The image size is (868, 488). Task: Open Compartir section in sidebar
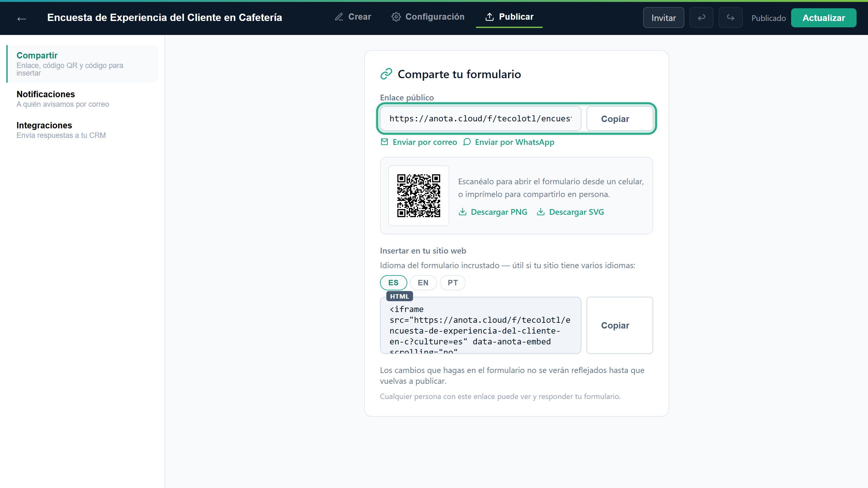tap(83, 64)
